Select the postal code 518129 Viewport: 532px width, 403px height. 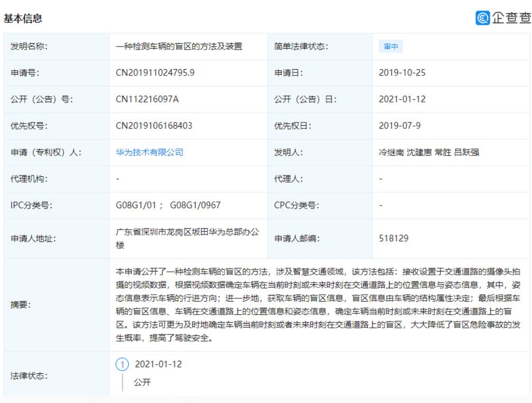click(394, 238)
